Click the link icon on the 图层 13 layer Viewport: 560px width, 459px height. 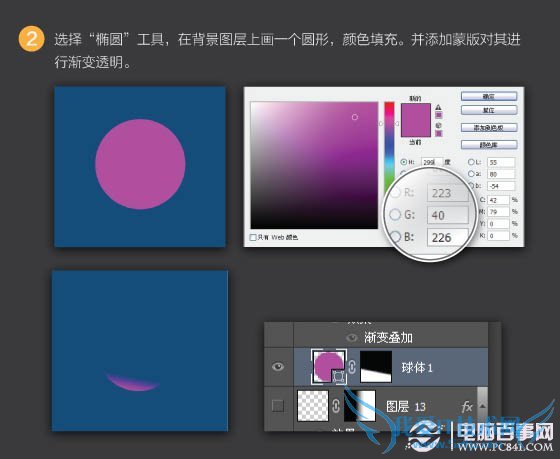[336, 406]
